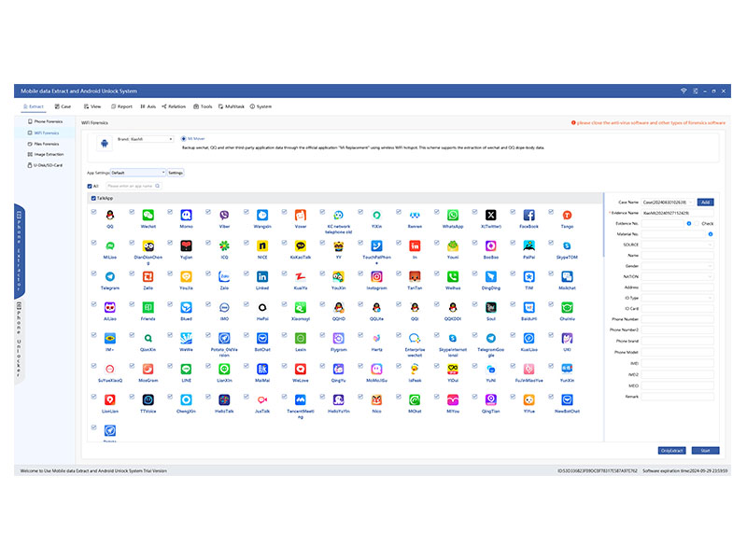Open the Brand dropdown
Viewport: 747px width, 560px height.
coord(151,139)
